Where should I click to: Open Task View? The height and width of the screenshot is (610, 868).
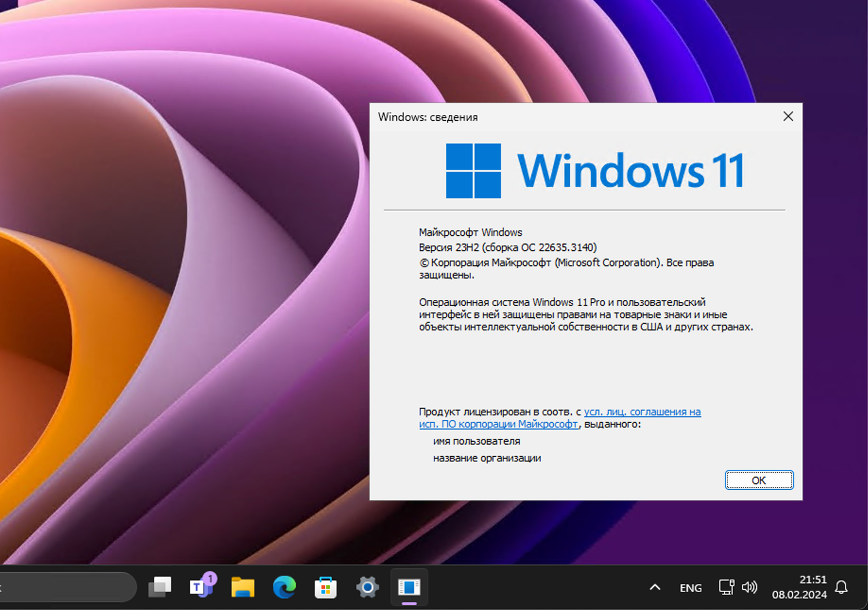tap(160, 587)
